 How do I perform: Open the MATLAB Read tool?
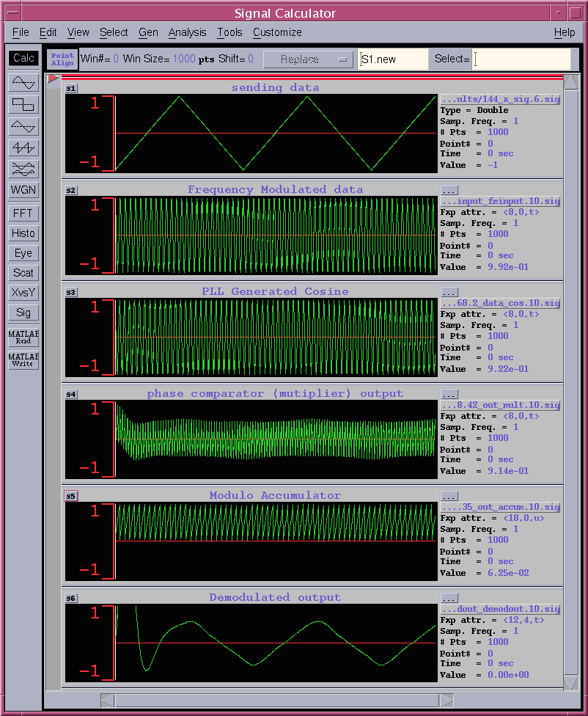[x=23, y=337]
